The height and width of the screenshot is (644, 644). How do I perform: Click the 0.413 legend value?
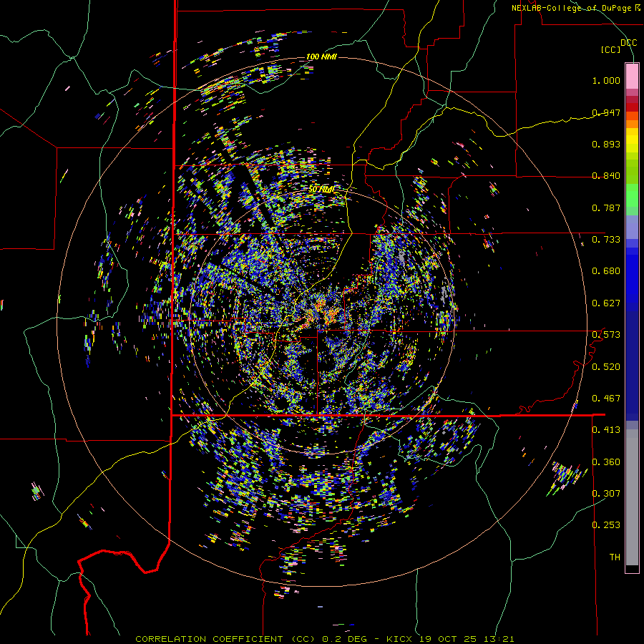point(606,430)
